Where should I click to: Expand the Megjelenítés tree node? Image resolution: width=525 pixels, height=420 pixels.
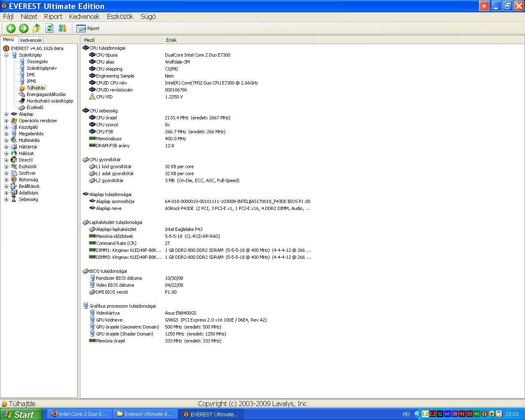tap(6, 134)
